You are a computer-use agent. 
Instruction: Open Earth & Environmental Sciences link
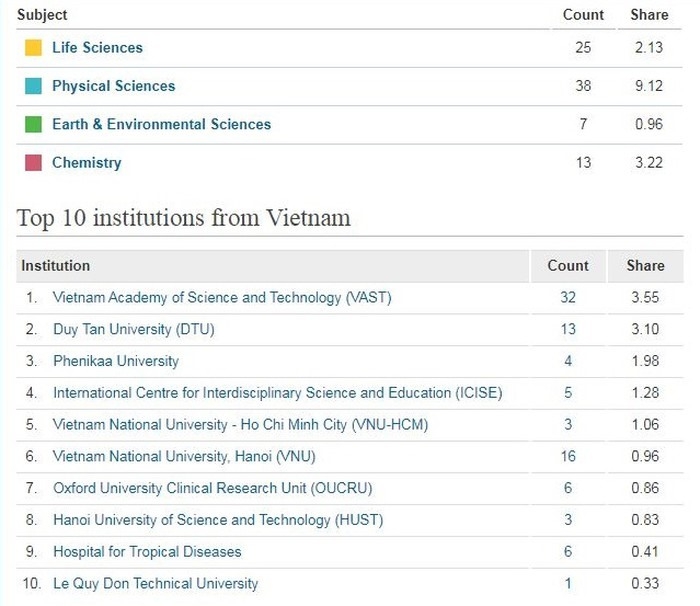(x=162, y=124)
